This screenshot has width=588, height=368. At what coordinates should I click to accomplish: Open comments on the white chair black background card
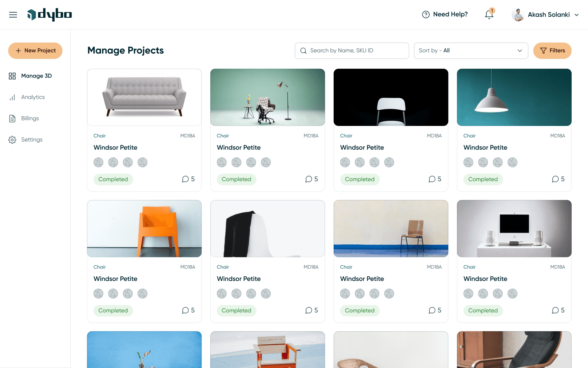[435, 179]
